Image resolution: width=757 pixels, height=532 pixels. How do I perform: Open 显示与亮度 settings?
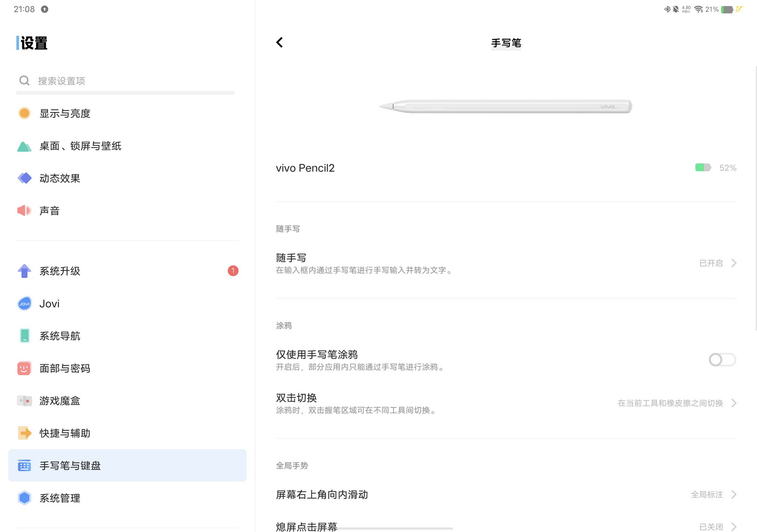tap(127, 113)
